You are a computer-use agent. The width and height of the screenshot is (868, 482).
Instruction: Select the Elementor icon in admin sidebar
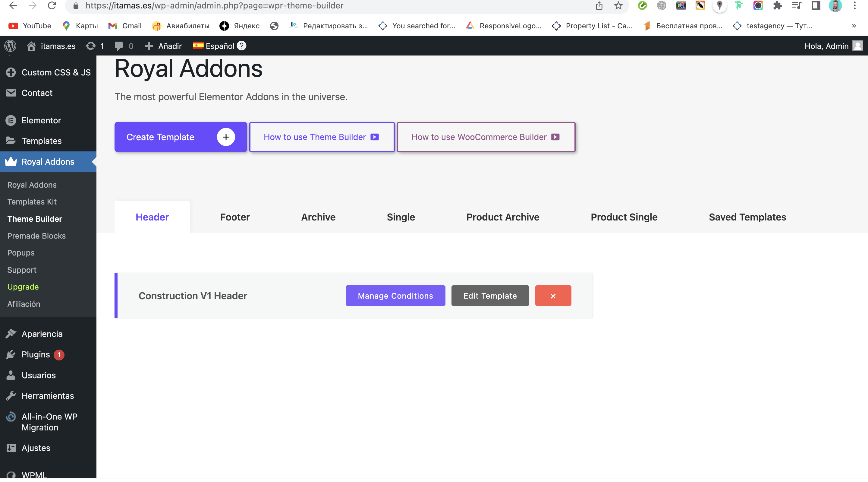pyautogui.click(x=11, y=120)
